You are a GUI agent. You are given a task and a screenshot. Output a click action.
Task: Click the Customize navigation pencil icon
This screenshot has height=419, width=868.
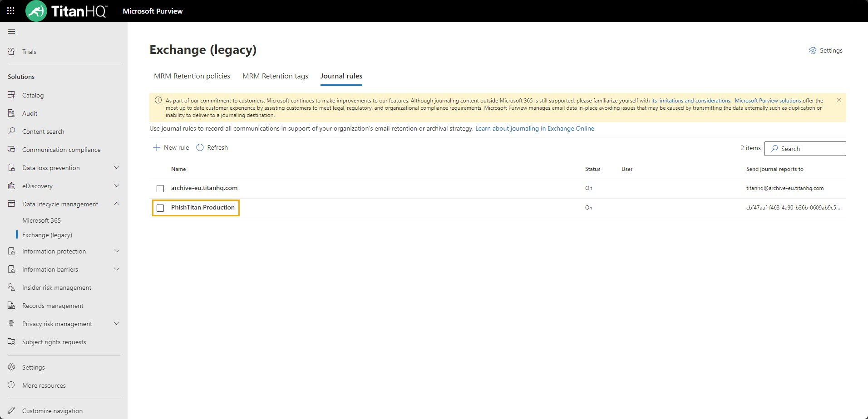[12, 411]
